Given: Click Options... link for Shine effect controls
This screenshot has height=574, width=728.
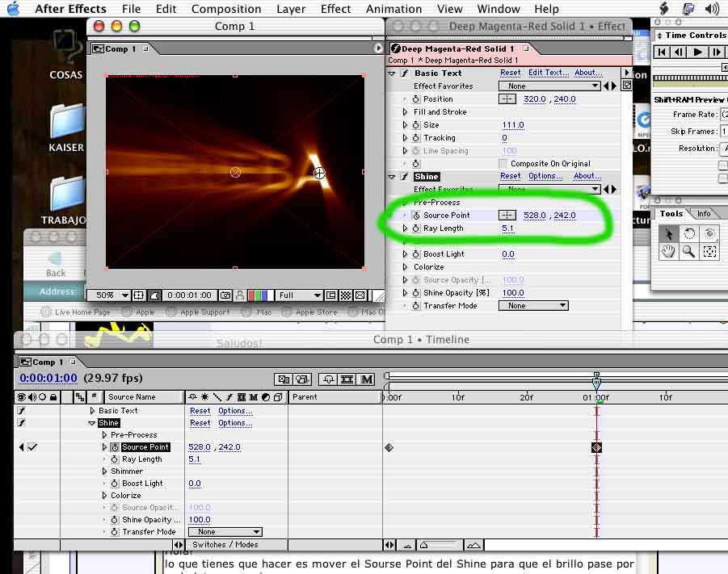Looking at the screenshot, I should pos(545,176).
